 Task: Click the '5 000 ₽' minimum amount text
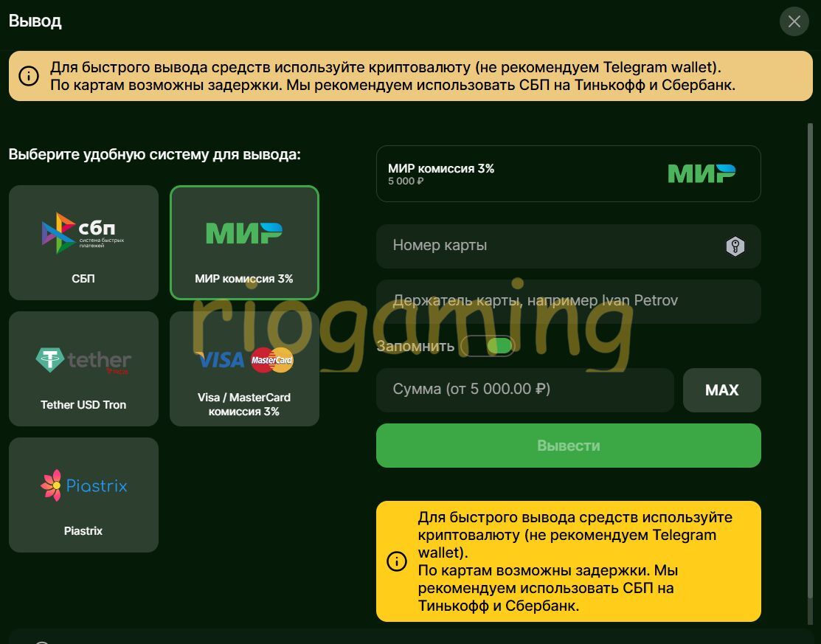[x=406, y=181]
